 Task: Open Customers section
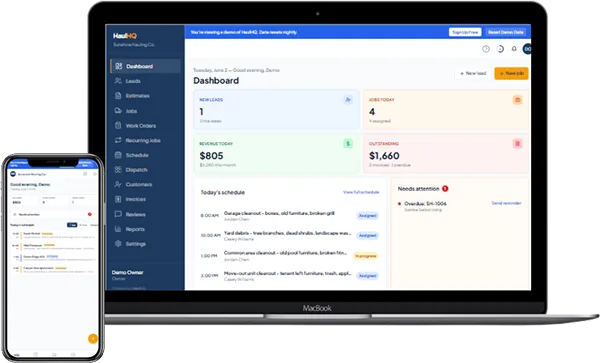click(145, 184)
